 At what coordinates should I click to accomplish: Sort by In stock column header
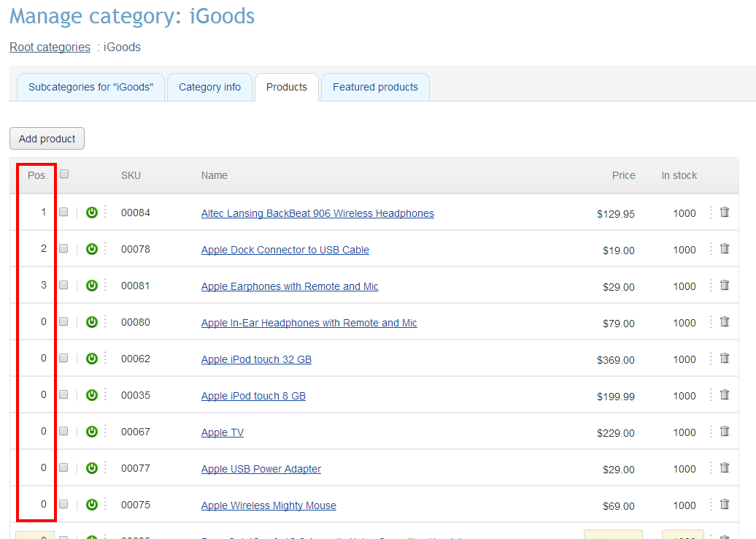(x=679, y=175)
